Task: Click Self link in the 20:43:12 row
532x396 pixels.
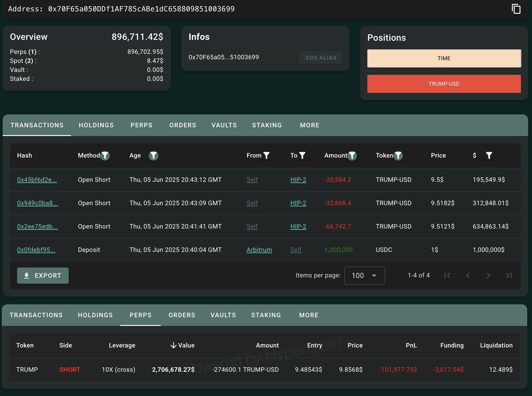Action: [252, 180]
